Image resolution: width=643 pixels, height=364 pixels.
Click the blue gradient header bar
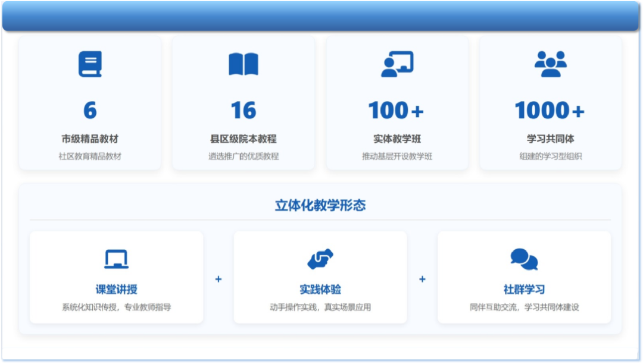320,15
